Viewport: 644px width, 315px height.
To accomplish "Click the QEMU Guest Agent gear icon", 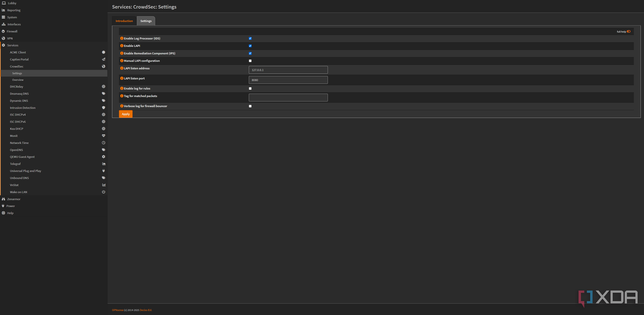I will coord(103,157).
